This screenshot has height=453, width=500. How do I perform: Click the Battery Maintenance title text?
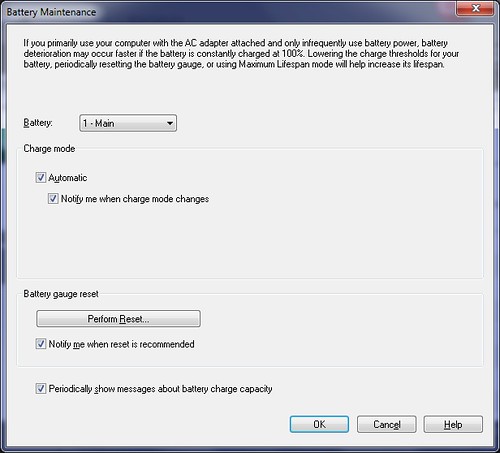(x=51, y=12)
